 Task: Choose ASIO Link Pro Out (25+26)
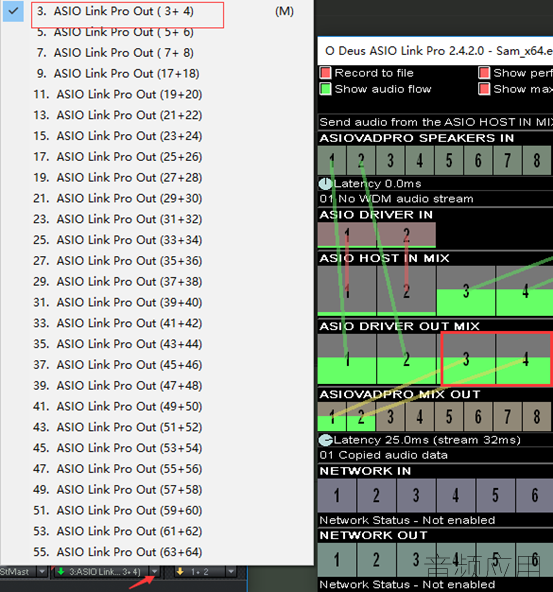point(157,157)
